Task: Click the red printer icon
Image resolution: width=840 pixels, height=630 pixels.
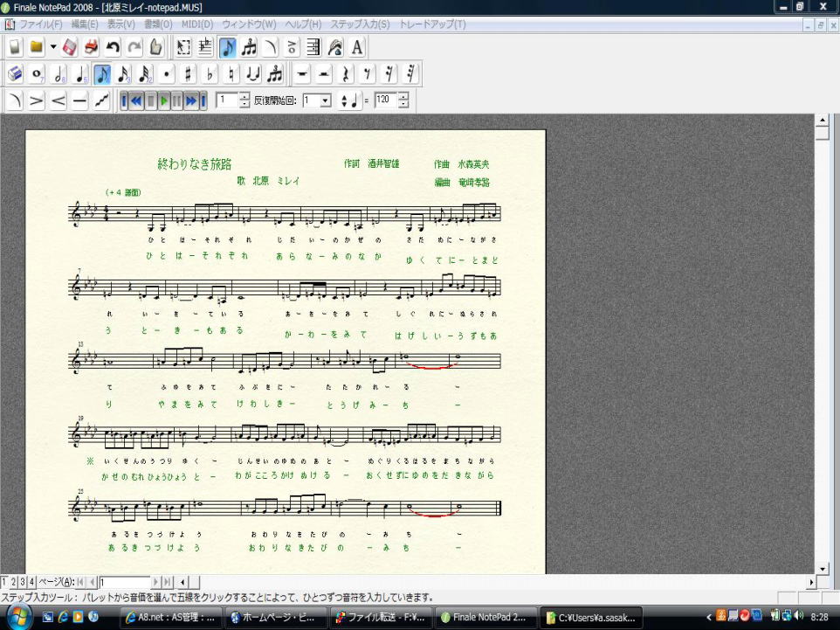Action: [91, 47]
